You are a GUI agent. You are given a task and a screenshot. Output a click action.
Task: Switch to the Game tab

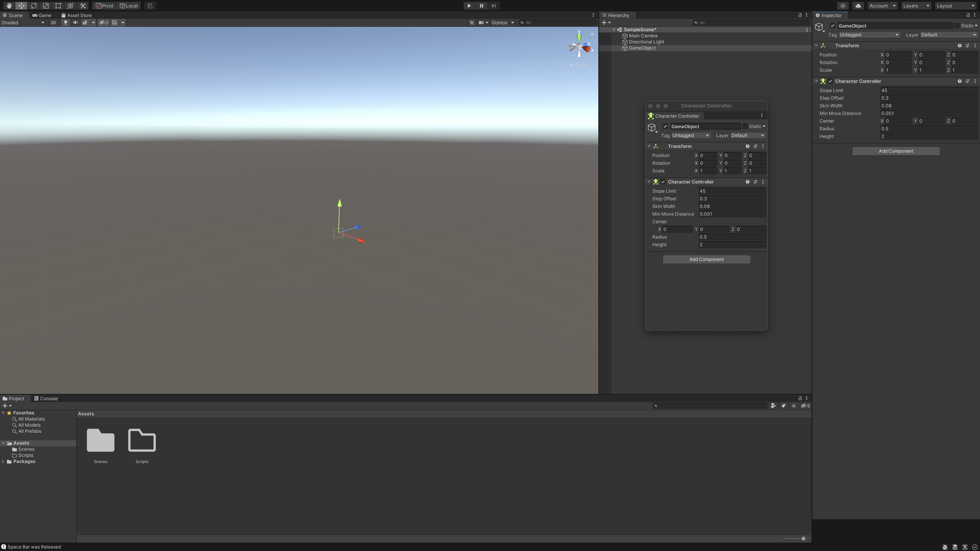[42, 15]
